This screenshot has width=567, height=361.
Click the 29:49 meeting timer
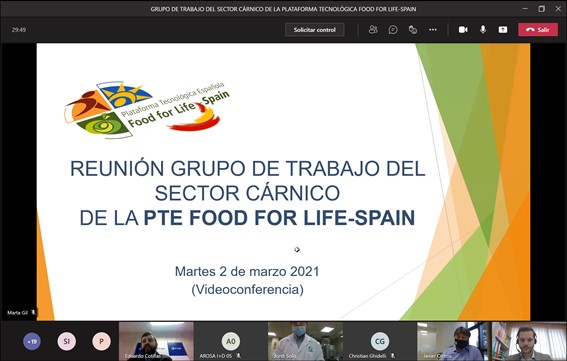(x=19, y=30)
